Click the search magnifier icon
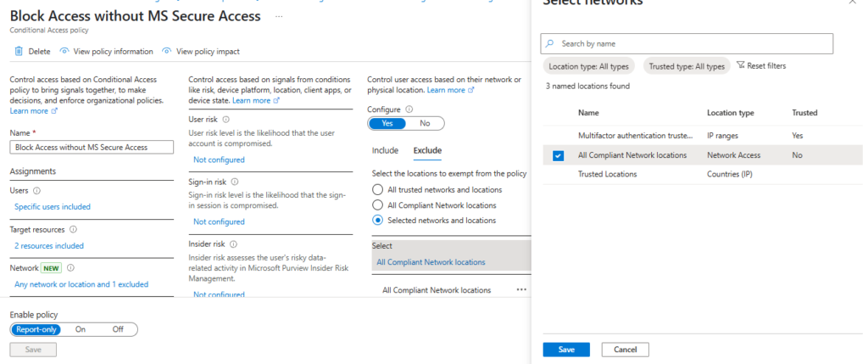 [x=549, y=43]
